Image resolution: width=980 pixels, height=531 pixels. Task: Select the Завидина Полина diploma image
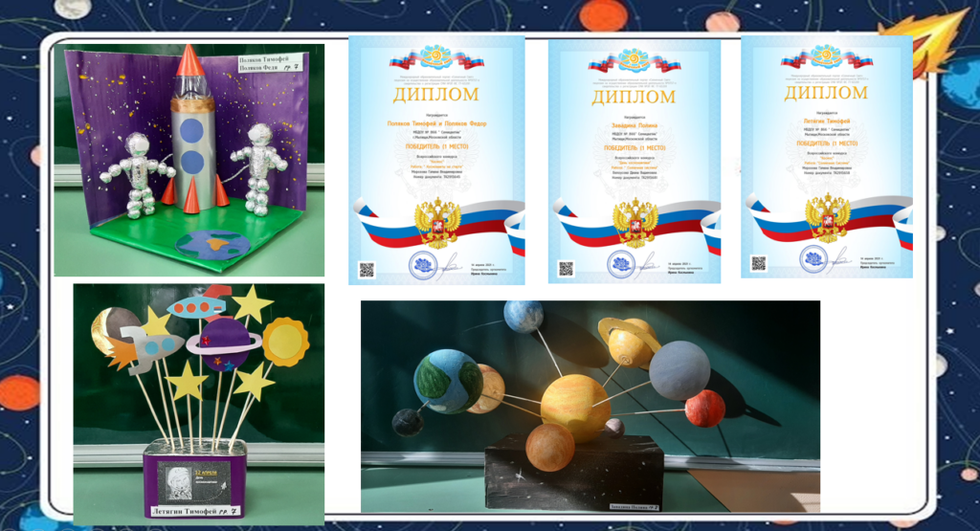coord(635,162)
